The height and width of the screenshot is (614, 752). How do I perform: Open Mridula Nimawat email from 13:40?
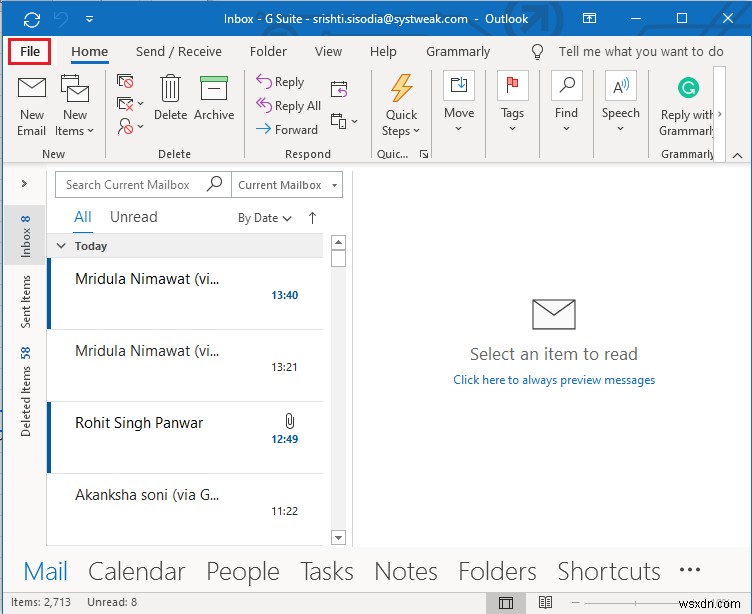coord(187,294)
